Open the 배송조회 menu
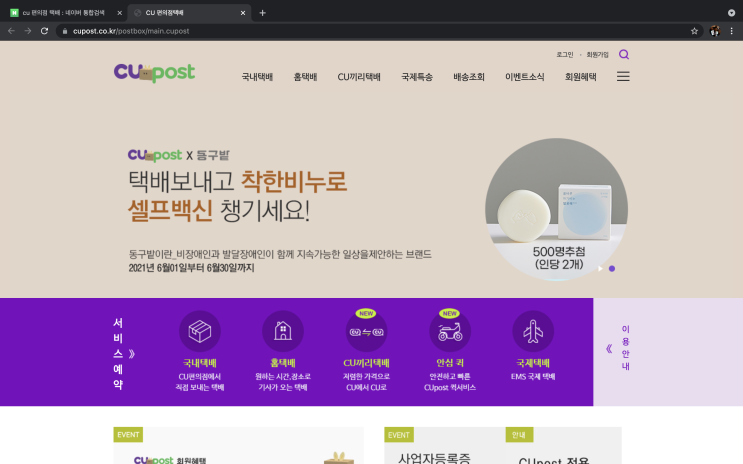 pyautogui.click(x=469, y=77)
